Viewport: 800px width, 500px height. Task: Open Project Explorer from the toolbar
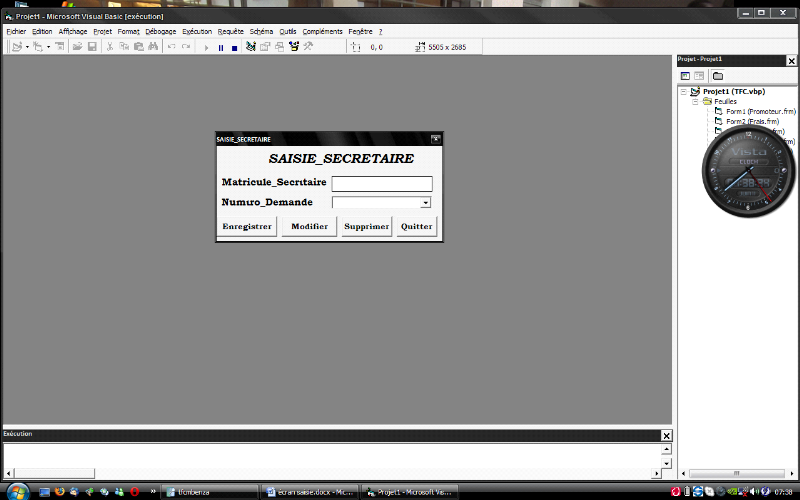point(251,47)
